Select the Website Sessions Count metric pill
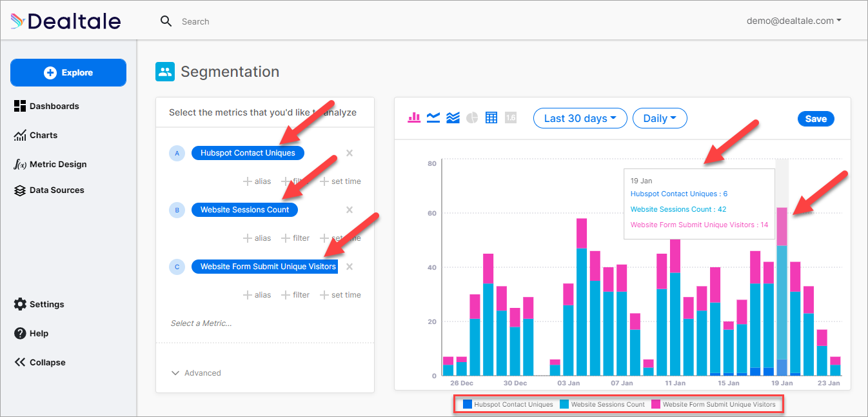The image size is (868, 417). tap(245, 210)
